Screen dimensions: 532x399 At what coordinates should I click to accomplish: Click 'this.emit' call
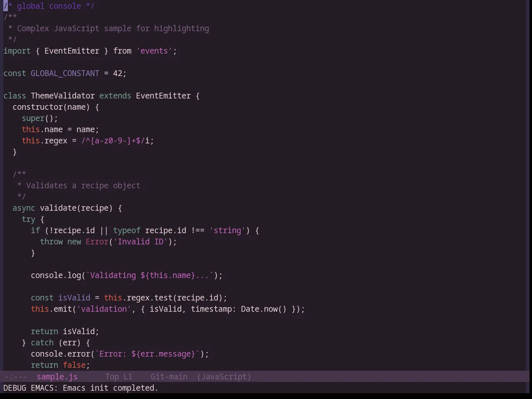coord(51,309)
